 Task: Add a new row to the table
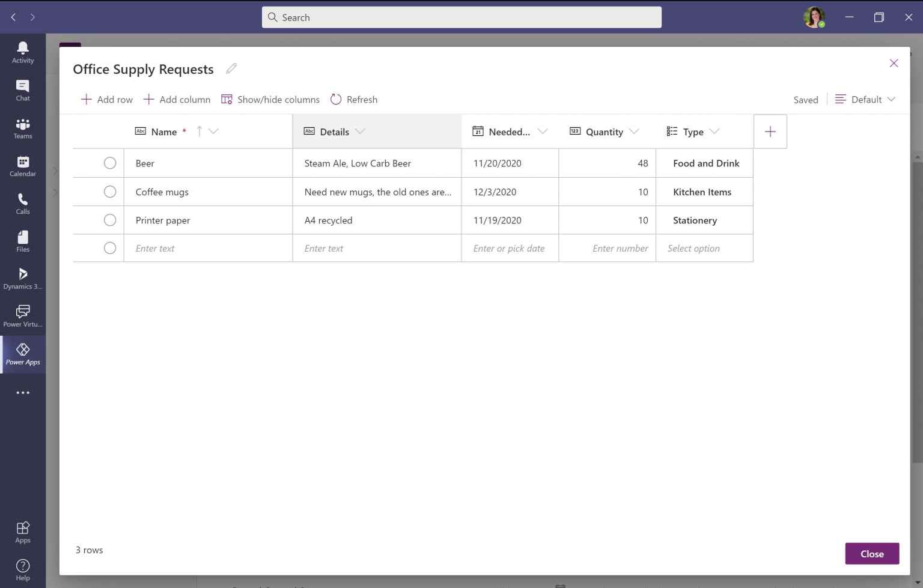pos(106,99)
